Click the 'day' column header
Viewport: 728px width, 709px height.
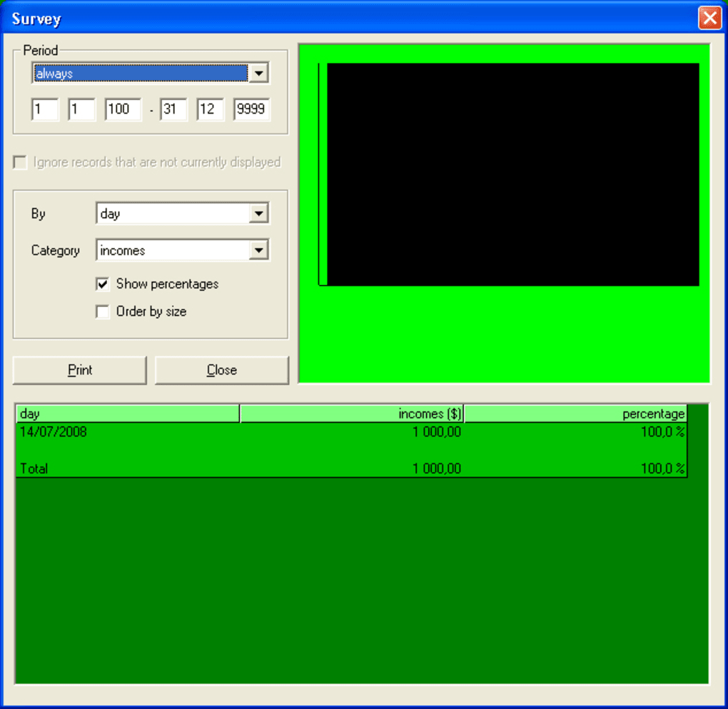tap(127, 413)
